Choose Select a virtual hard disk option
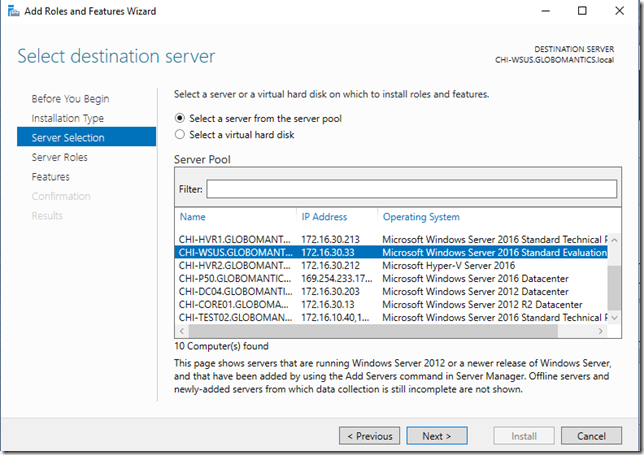The image size is (644, 455). [x=235, y=135]
